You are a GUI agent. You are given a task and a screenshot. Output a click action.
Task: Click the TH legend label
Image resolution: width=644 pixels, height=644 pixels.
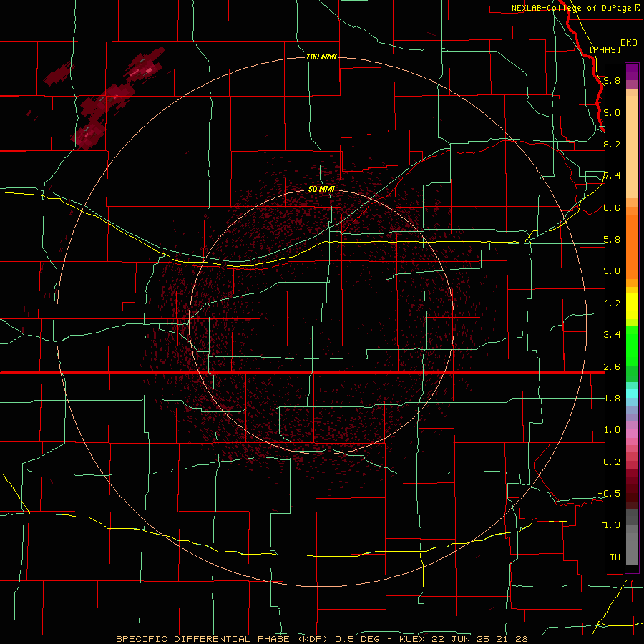pos(615,557)
